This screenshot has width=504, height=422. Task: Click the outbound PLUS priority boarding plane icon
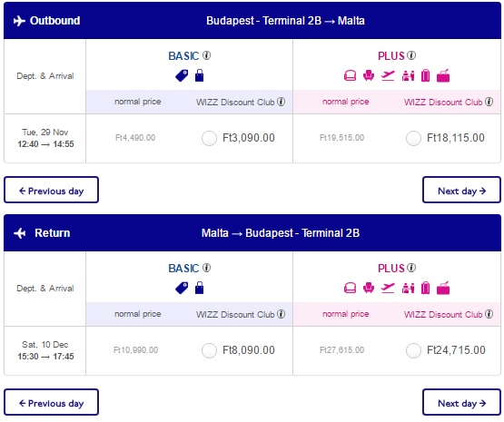coord(388,76)
